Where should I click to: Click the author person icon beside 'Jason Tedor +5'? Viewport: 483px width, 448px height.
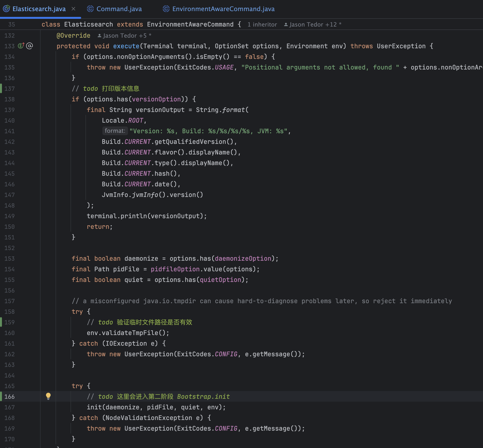click(99, 36)
